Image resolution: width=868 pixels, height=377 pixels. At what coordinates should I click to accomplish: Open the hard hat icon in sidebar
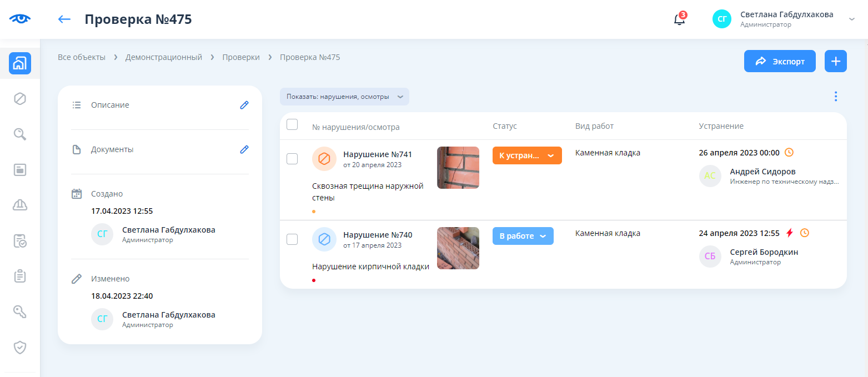(20, 205)
